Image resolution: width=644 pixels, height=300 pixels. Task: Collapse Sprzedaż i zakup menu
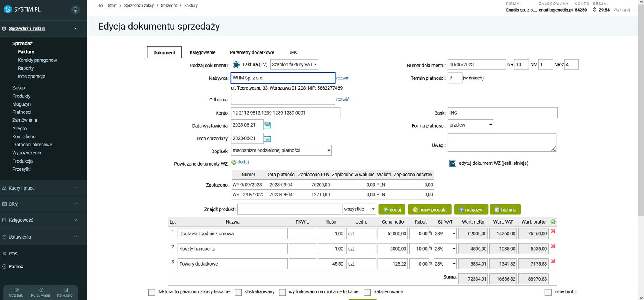point(43,28)
